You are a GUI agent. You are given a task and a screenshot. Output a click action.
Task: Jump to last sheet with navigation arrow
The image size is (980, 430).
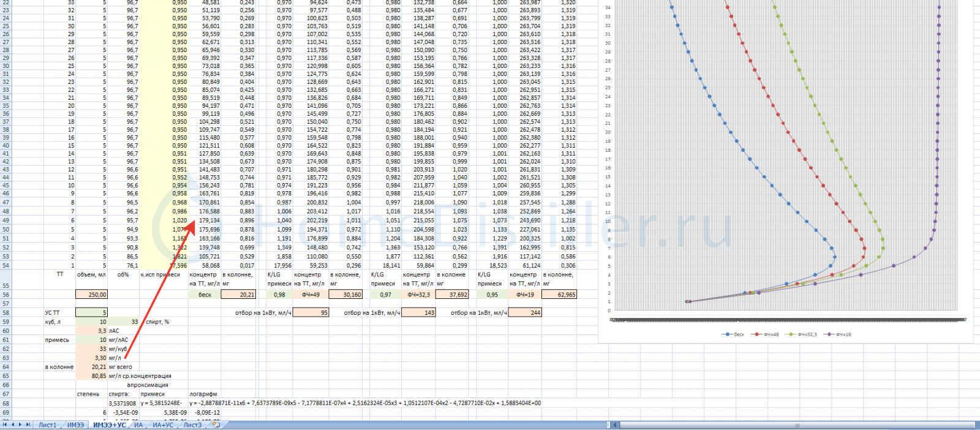[x=28, y=424]
